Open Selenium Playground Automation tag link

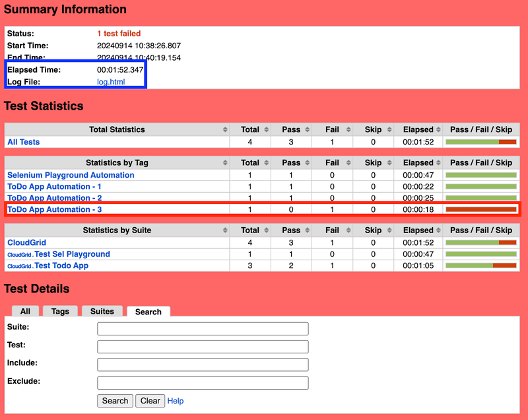[71, 175]
